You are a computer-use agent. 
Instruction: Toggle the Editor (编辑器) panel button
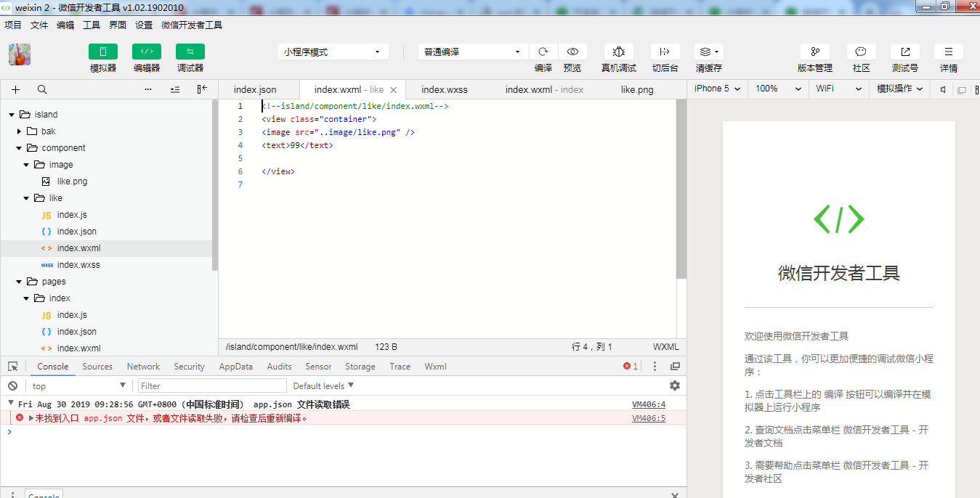[147, 52]
